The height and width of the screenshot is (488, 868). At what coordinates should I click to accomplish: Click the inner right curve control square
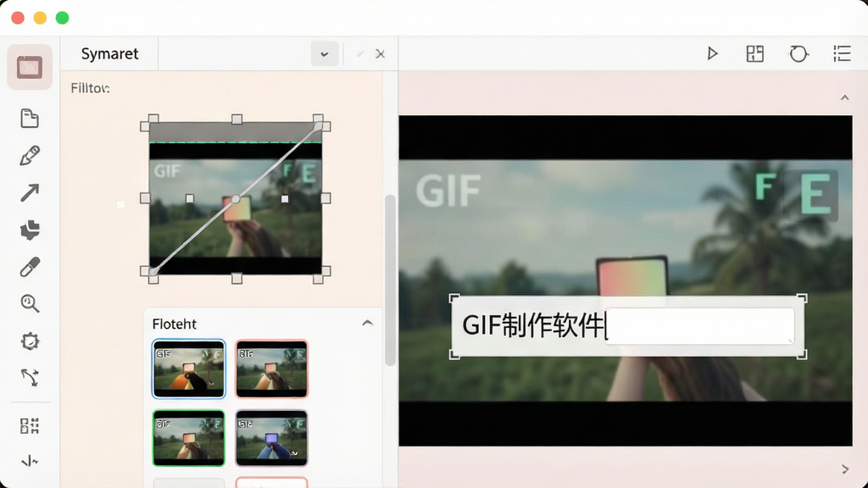(285, 198)
